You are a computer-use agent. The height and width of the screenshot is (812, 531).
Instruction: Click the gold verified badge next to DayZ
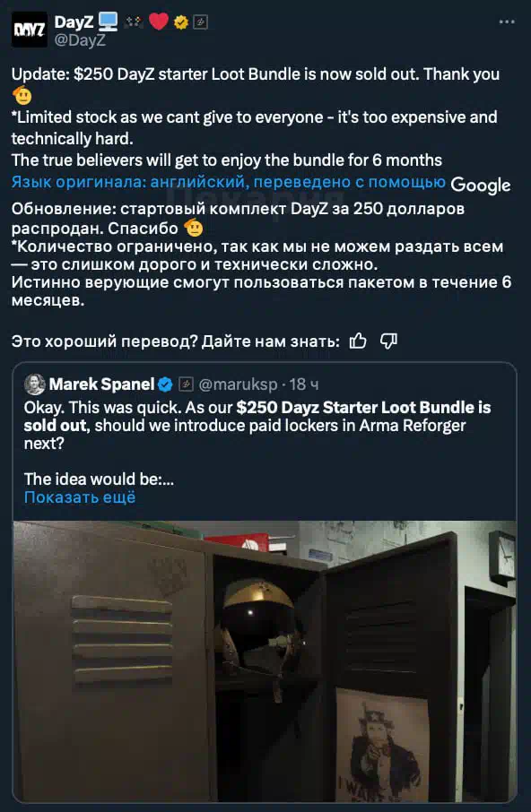[x=181, y=22]
